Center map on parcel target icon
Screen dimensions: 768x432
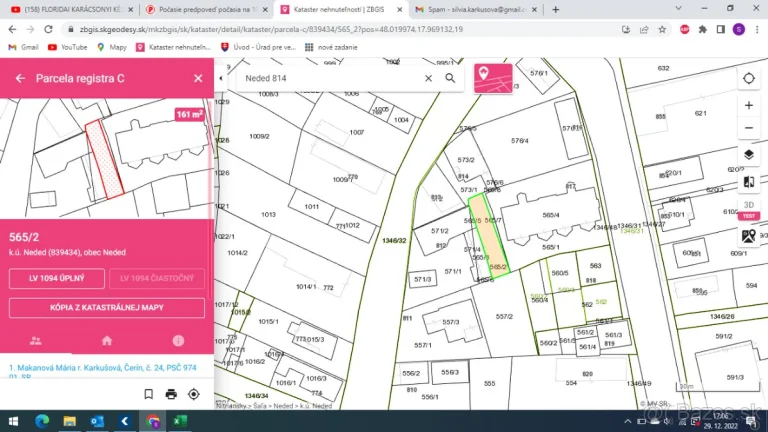pos(194,394)
